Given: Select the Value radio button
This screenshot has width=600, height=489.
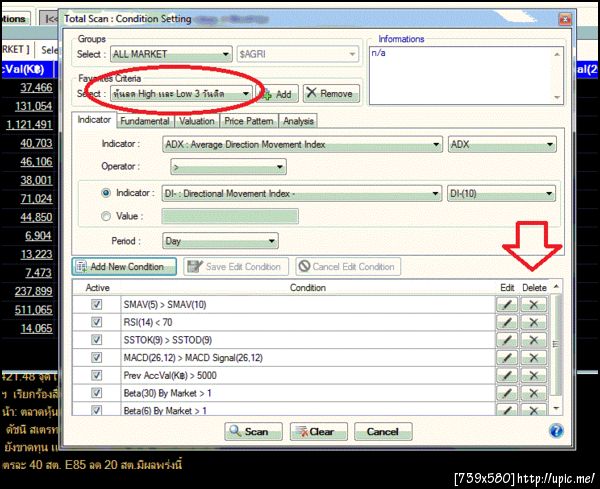Looking at the screenshot, I should coord(106,216).
